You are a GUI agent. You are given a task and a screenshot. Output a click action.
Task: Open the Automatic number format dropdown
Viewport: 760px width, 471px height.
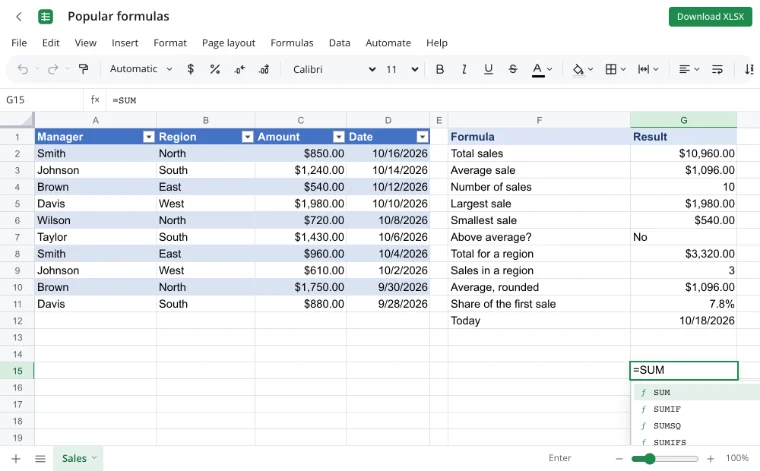pos(141,69)
